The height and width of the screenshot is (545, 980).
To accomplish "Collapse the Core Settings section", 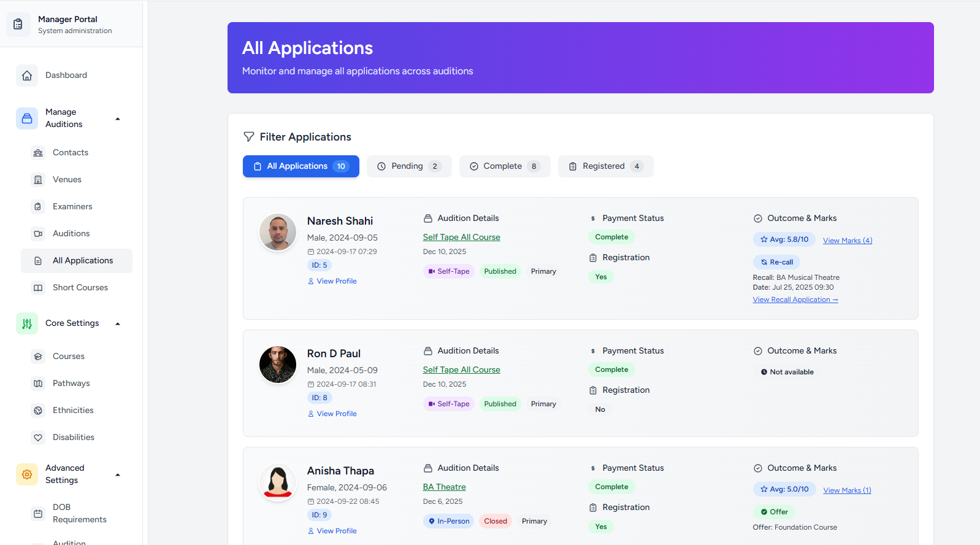I will tap(118, 323).
